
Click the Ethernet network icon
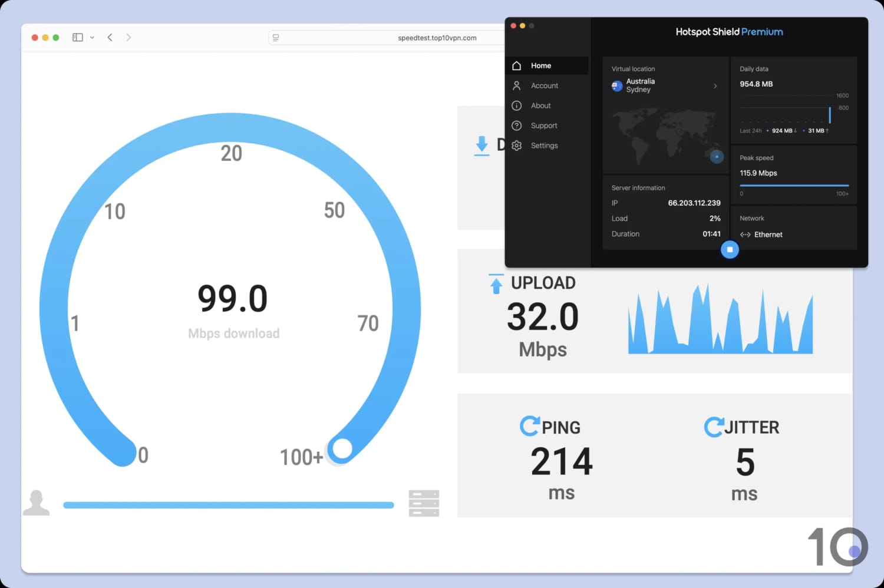point(744,234)
